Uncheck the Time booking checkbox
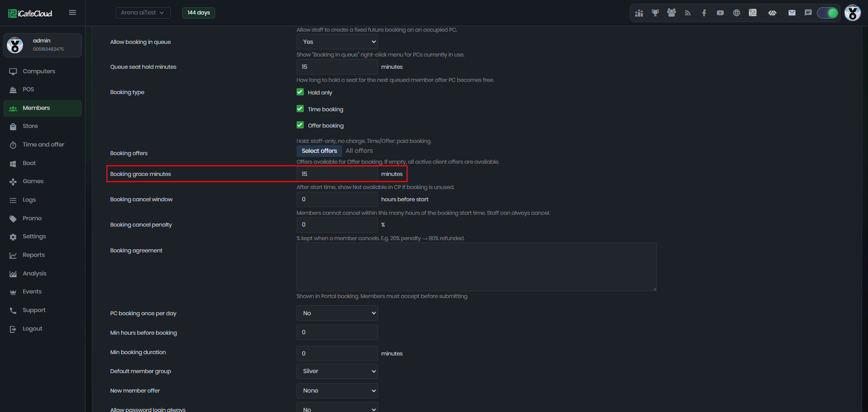Screen dimensions: 868x412 (x=300, y=109)
